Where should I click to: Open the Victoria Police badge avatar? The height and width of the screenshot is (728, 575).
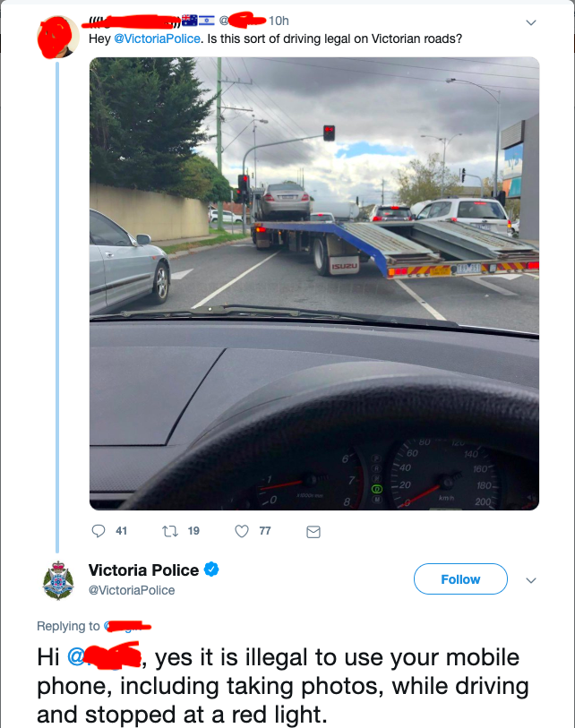pos(59,580)
